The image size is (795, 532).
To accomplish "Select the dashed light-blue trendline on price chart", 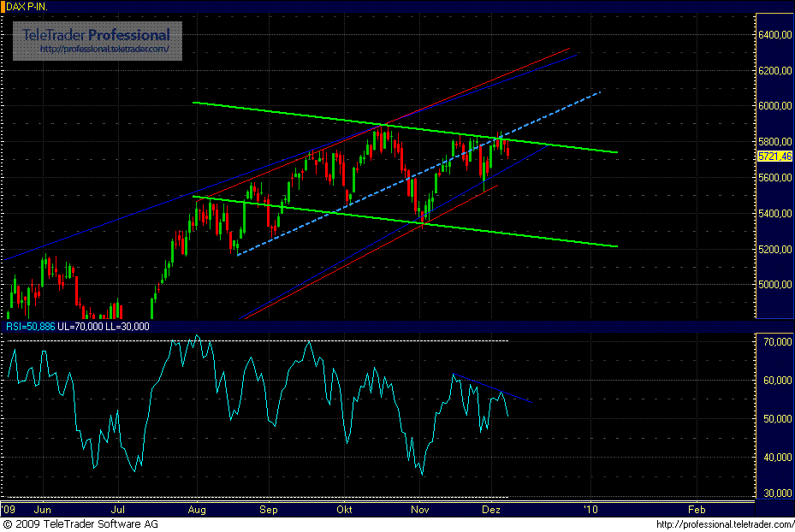I will tap(418, 174).
